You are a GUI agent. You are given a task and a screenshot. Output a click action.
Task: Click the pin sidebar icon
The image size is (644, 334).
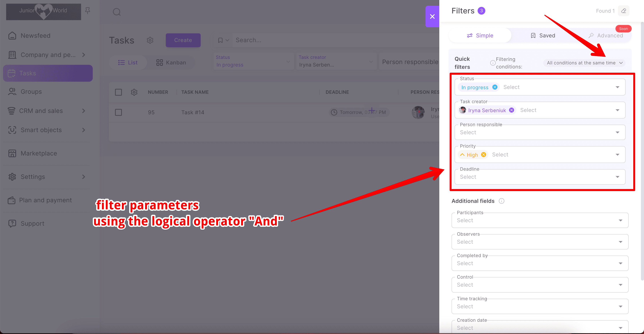[x=87, y=11]
